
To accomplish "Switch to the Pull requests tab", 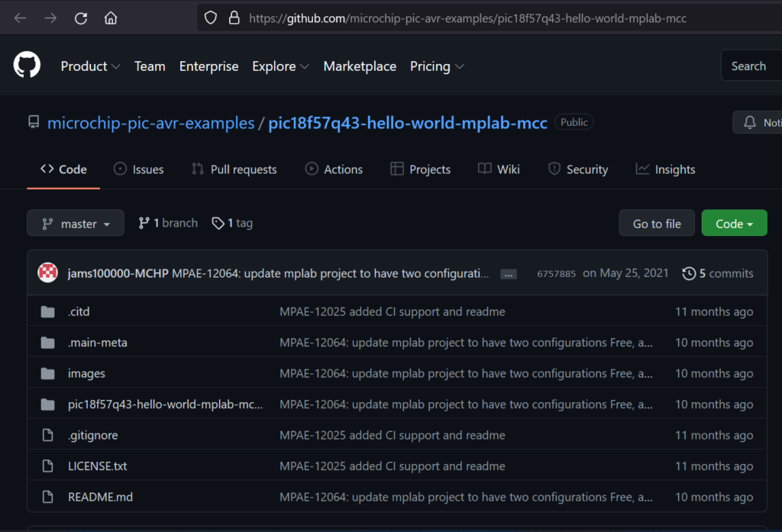I will (234, 169).
